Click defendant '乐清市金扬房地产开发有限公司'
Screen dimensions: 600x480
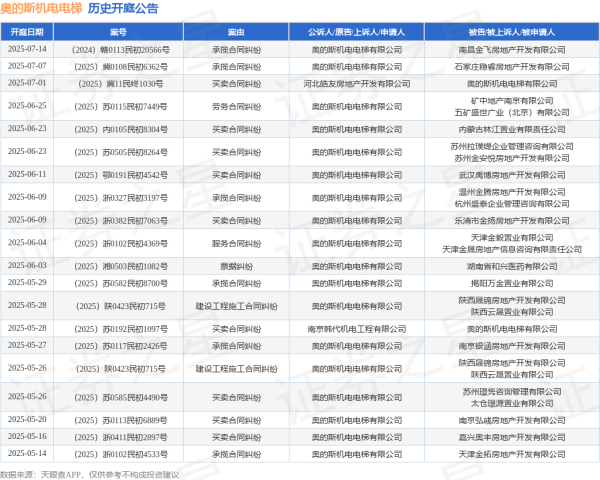tap(512, 221)
